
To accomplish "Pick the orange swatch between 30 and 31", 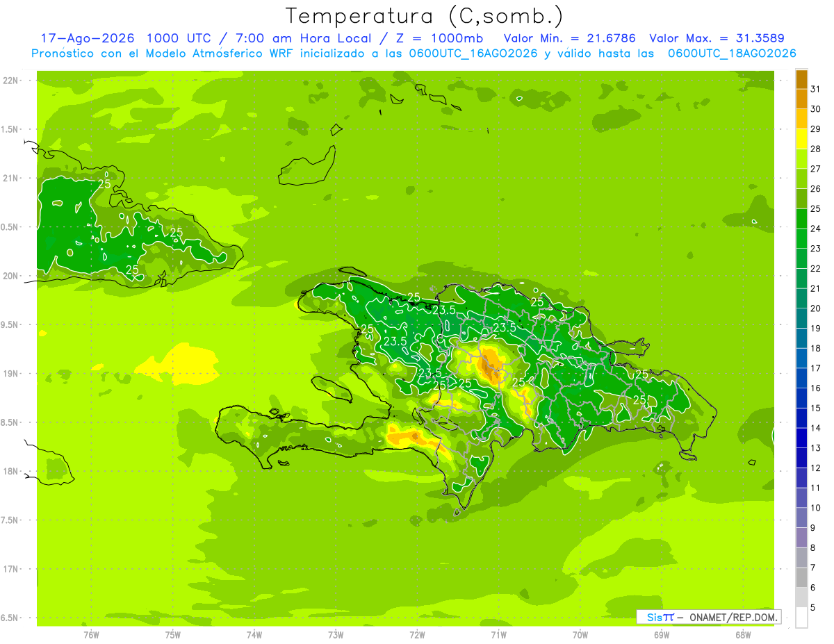I will (x=801, y=99).
